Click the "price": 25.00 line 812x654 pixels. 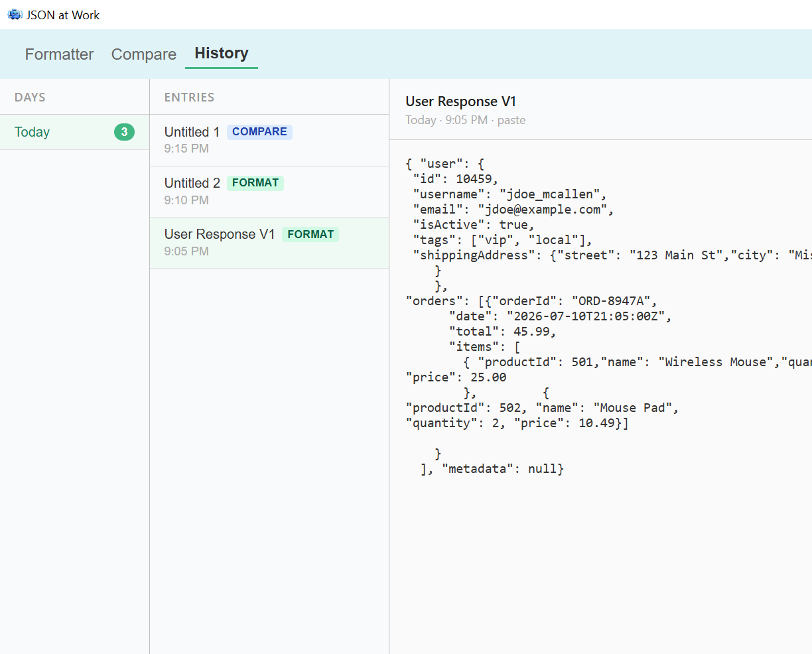tap(456, 377)
